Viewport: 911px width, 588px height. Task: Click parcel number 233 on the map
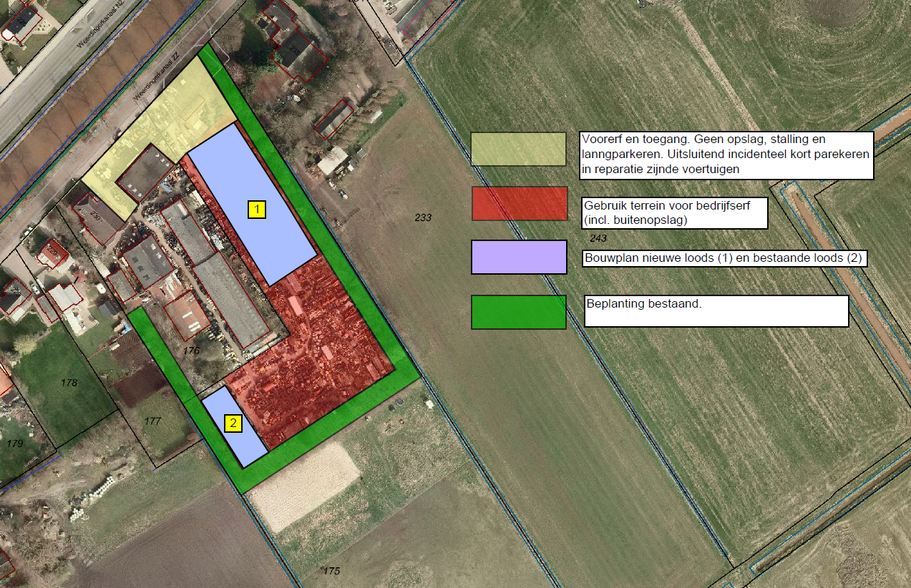(x=423, y=217)
